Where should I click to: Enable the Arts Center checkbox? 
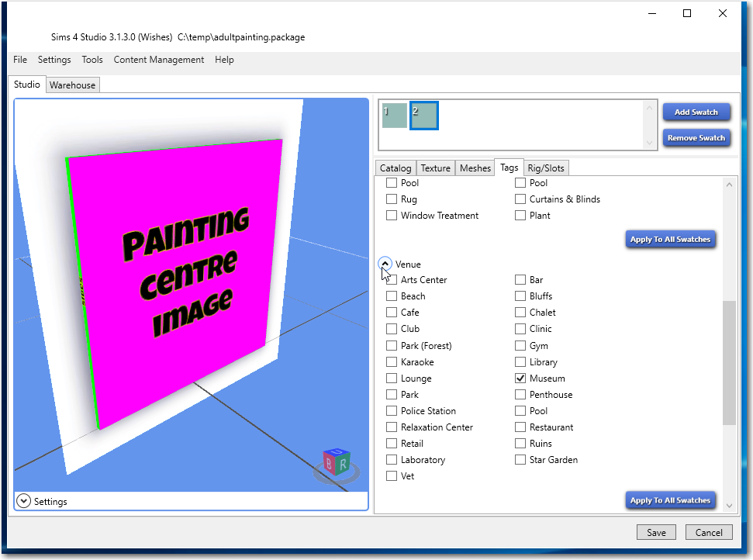pyautogui.click(x=392, y=280)
